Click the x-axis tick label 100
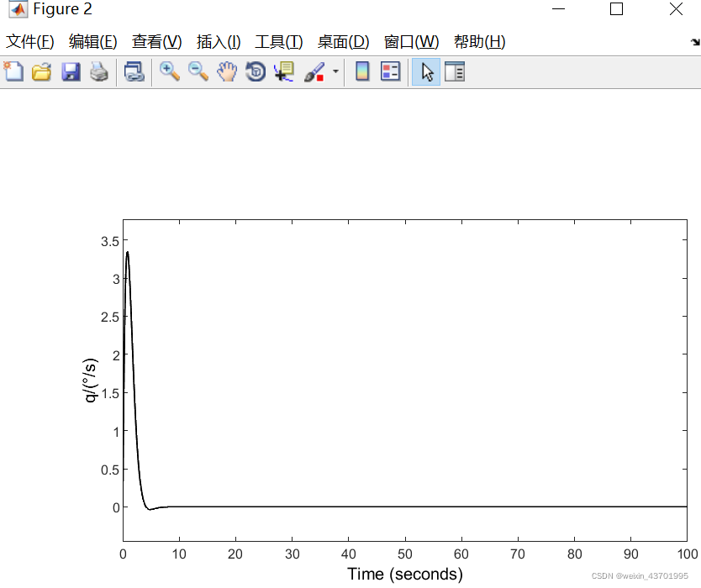The height and width of the screenshot is (588, 701). click(688, 554)
